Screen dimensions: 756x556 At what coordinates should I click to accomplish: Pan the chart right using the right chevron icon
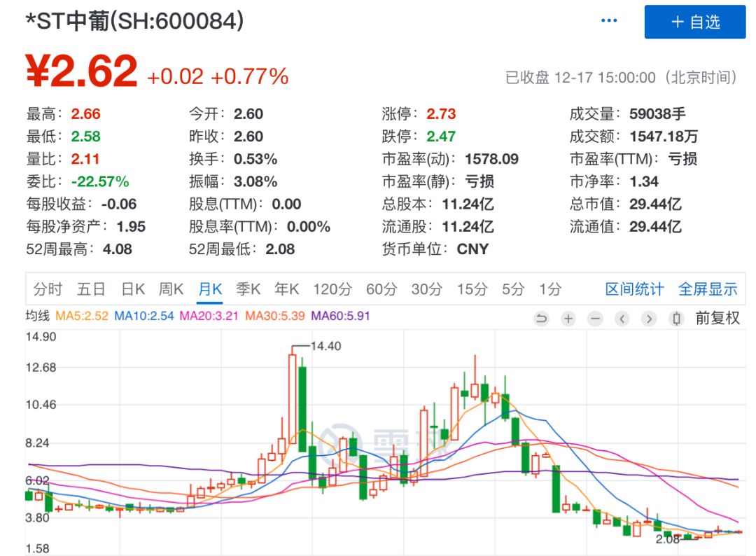[648, 319]
